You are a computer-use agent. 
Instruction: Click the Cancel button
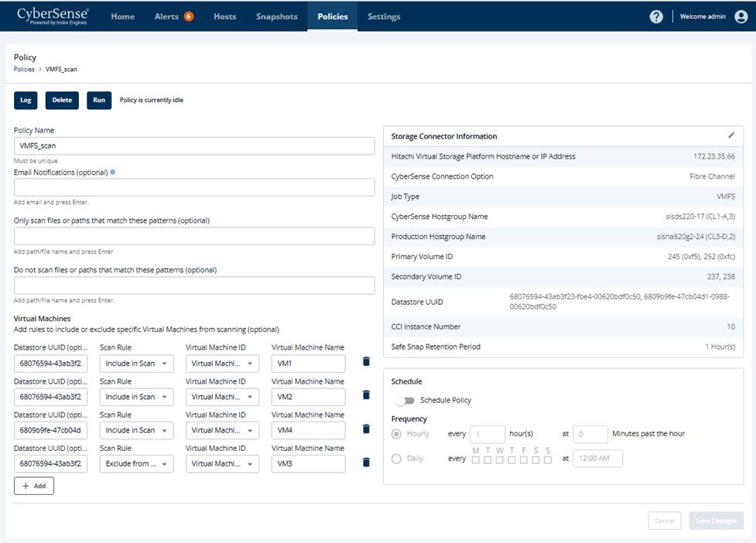[665, 521]
